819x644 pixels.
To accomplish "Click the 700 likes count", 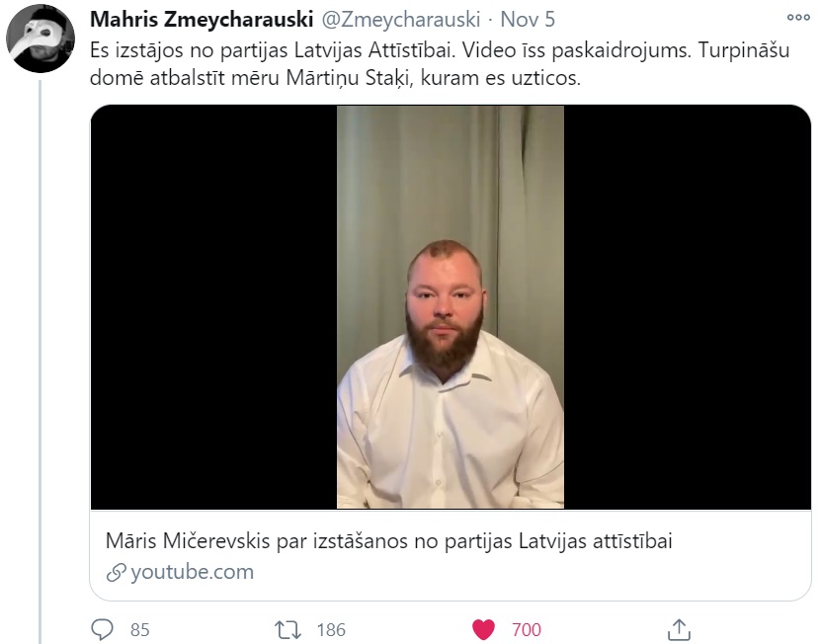I will pyautogui.click(x=527, y=630).
